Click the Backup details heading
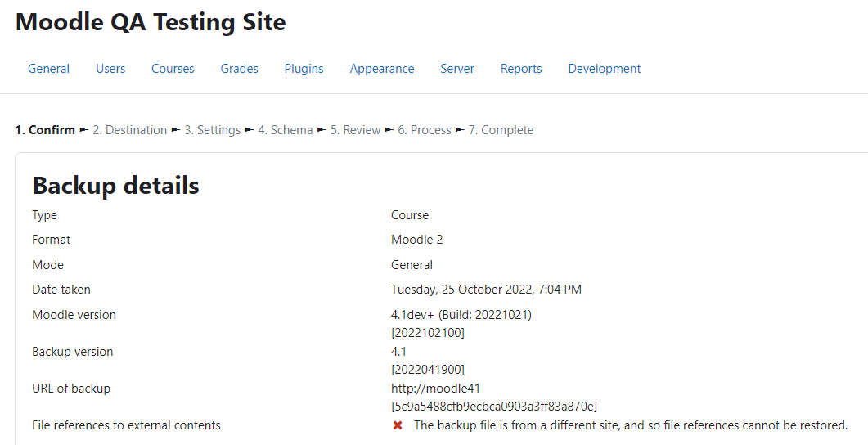 click(x=115, y=186)
